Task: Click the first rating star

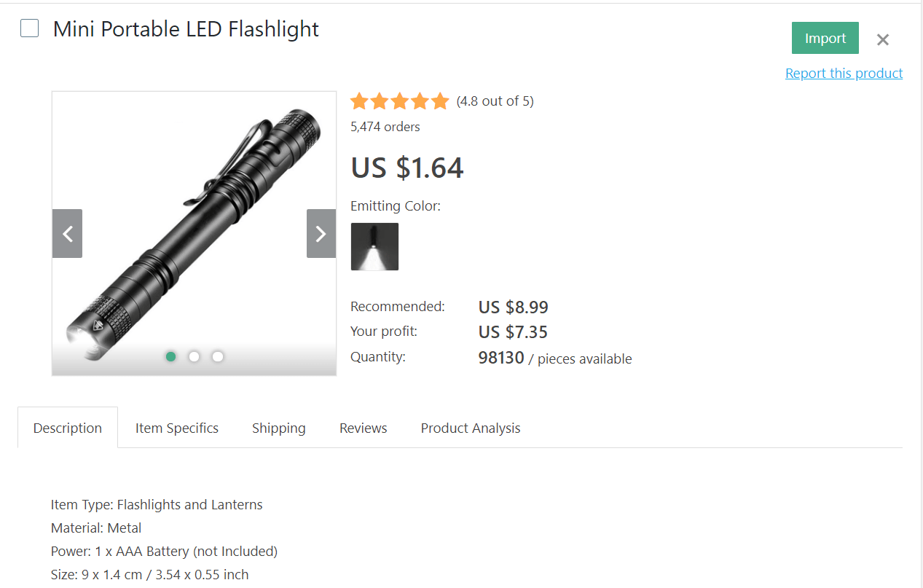Action: pos(359,101)
